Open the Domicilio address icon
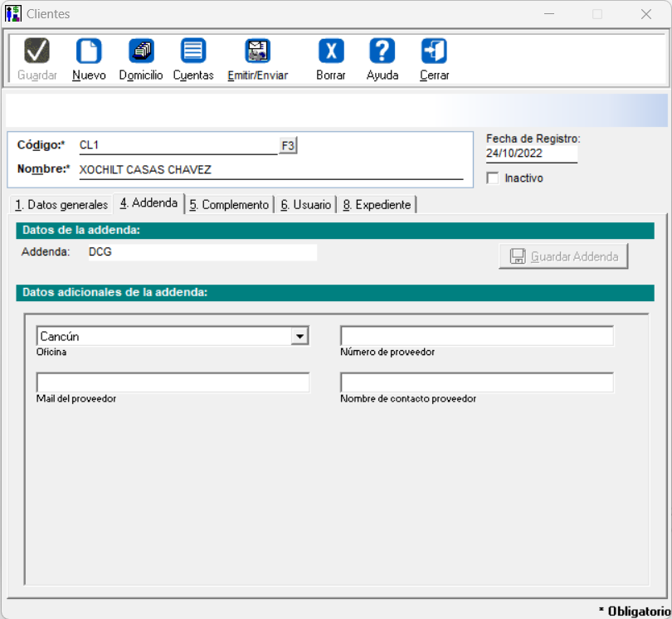This screenshot has height=619, width=672. [x=141, y=51]
